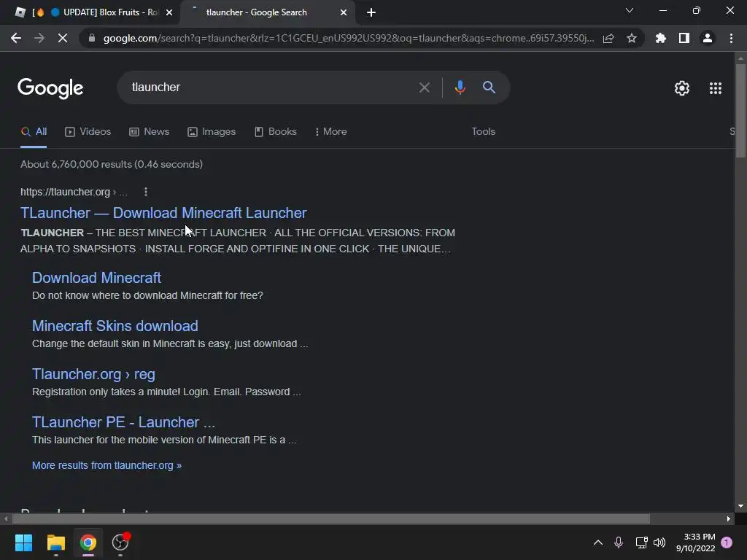Select the tlauncher Google Search tab
This screenshot has width=747, height=560.
[x=268, y=12]
